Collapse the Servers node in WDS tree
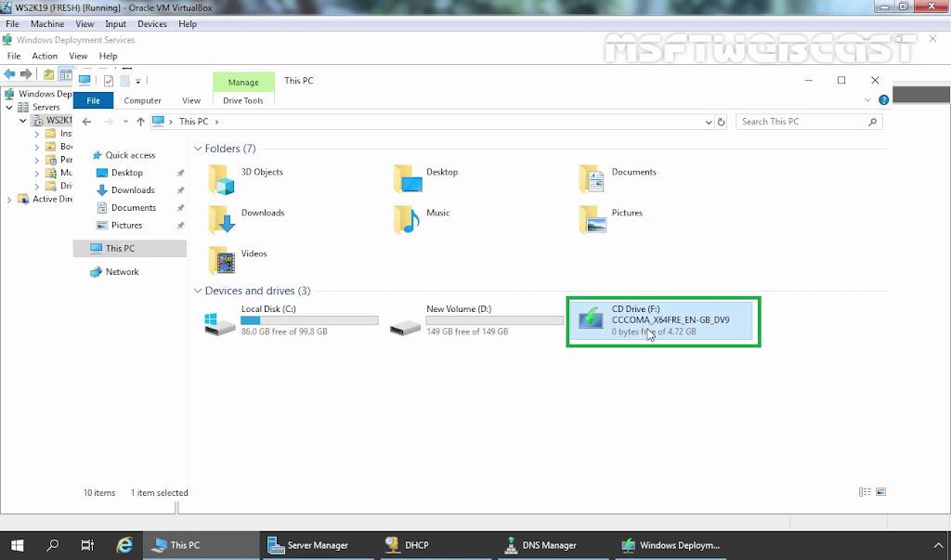Image resolution: width=951 pixels, height=560 pixels. (9, 108)
